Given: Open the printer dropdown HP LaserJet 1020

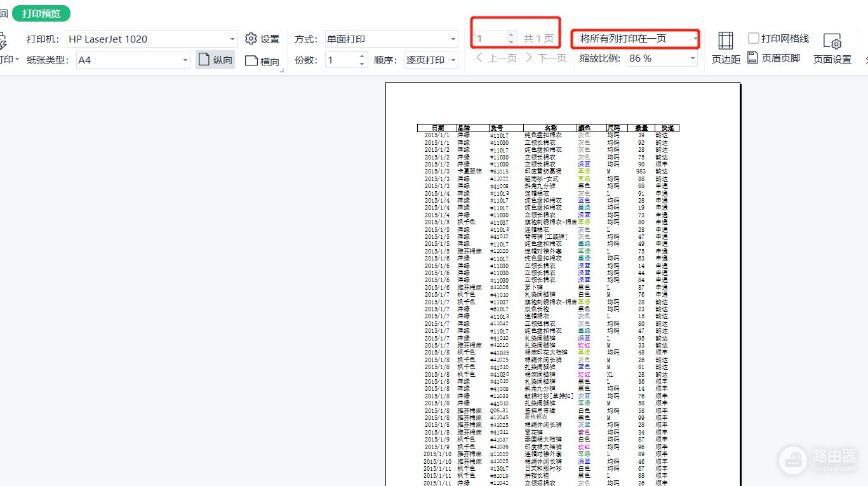Looking at the screenshot, I should click(151, 39).
